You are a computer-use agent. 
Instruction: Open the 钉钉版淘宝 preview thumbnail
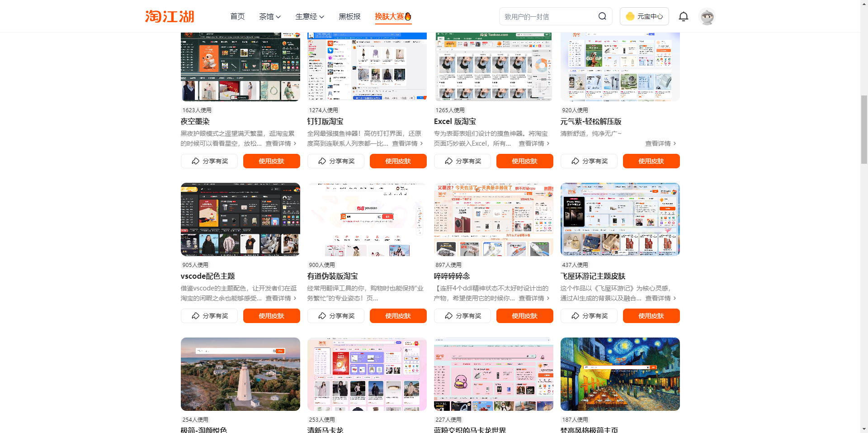click(367, 67)
